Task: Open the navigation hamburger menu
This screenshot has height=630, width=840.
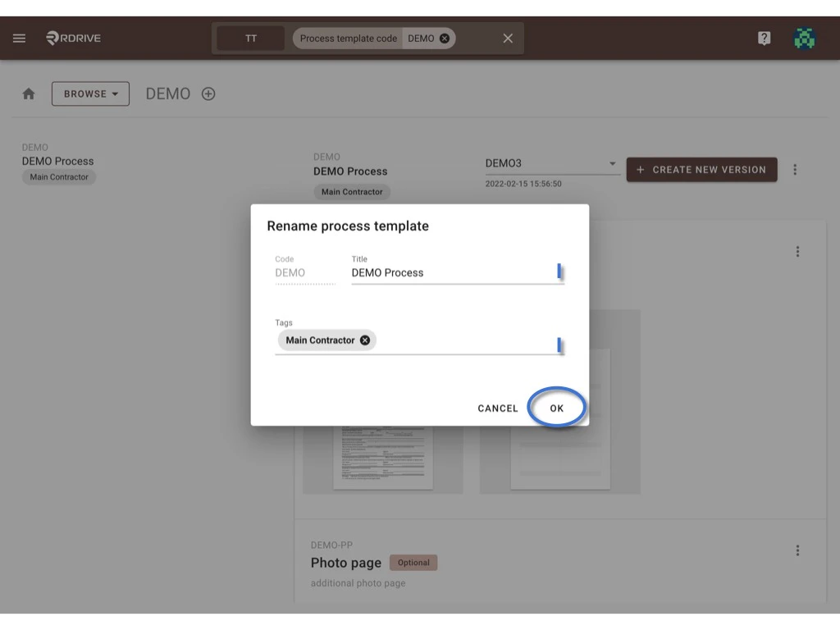Action: click(x=19, y=38)
